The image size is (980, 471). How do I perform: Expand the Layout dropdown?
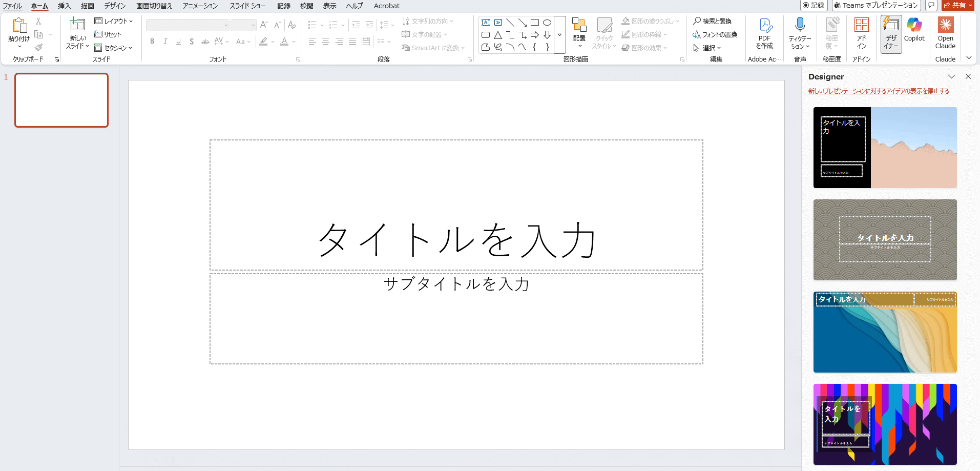pyautogui.click(x=114, y=21)
